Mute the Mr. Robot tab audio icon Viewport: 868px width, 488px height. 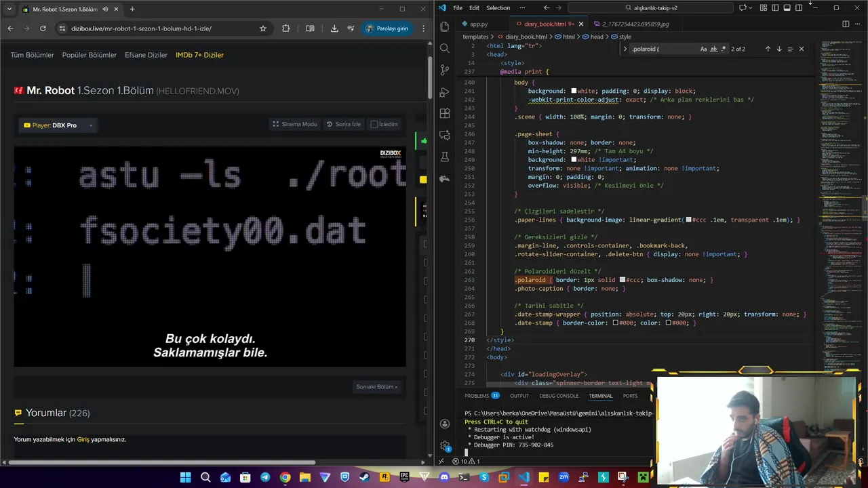click(105, 9)
